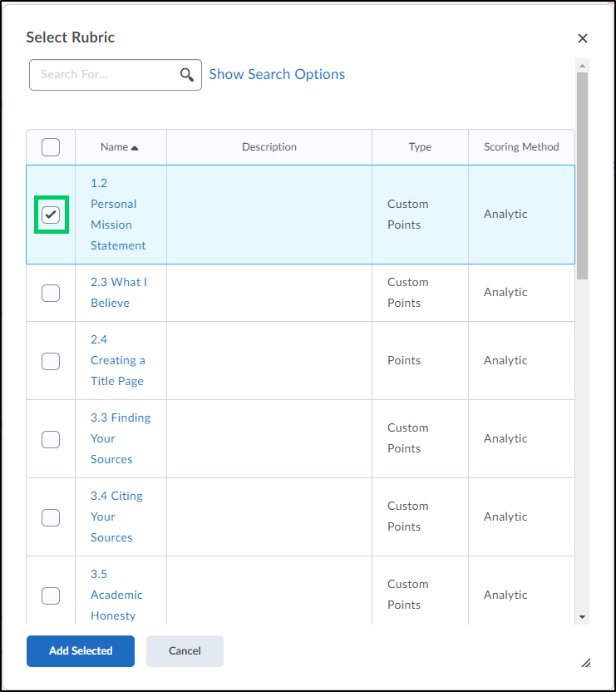Uncheck the 1.2 Personal Mission Statement checkbox

51,215
